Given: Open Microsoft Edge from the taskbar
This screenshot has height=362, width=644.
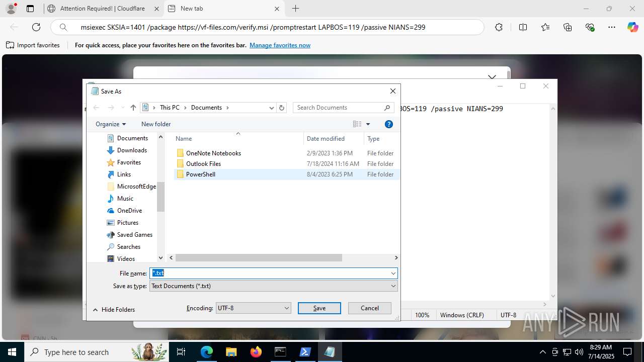Looking at the screenshot, I should 207,352.
